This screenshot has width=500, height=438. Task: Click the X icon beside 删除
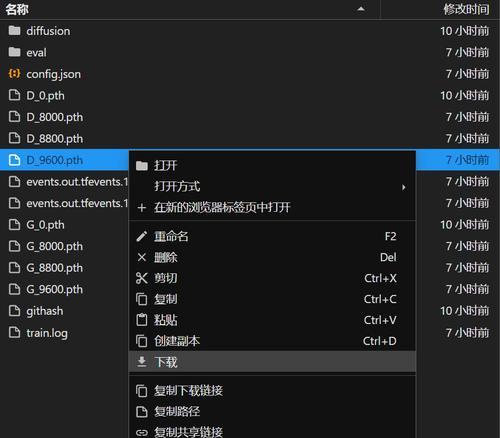click(142, 257)
